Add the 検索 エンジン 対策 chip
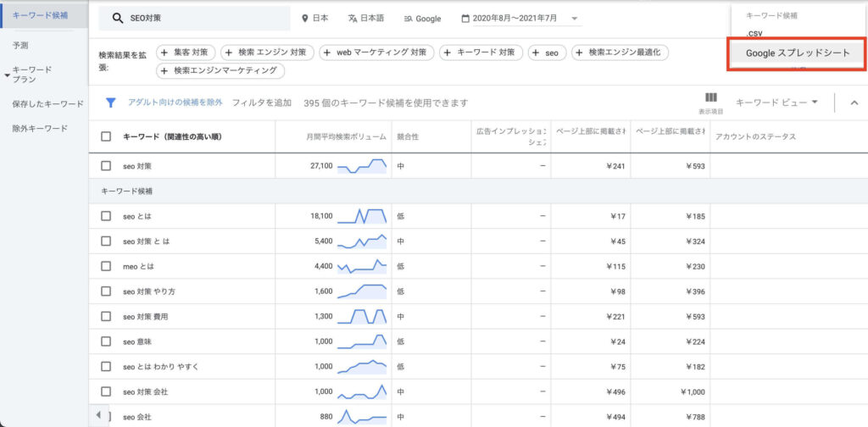The image size is (868, 427). (x=267, y=53)
